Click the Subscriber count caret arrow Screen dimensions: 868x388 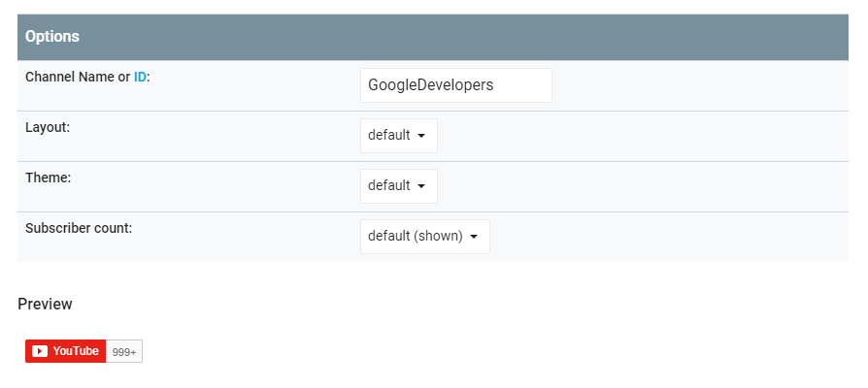(474, 237)
